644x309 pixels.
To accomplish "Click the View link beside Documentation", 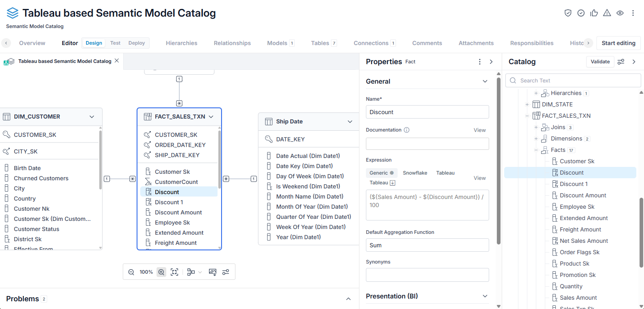I will 480,130.
